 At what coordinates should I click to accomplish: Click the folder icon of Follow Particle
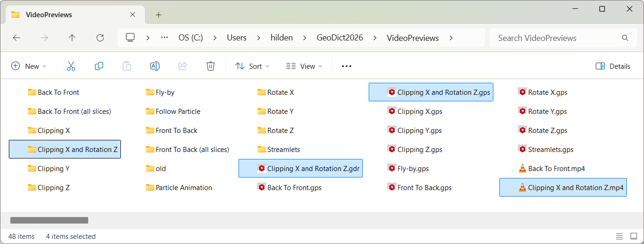(x=150, y=111)
